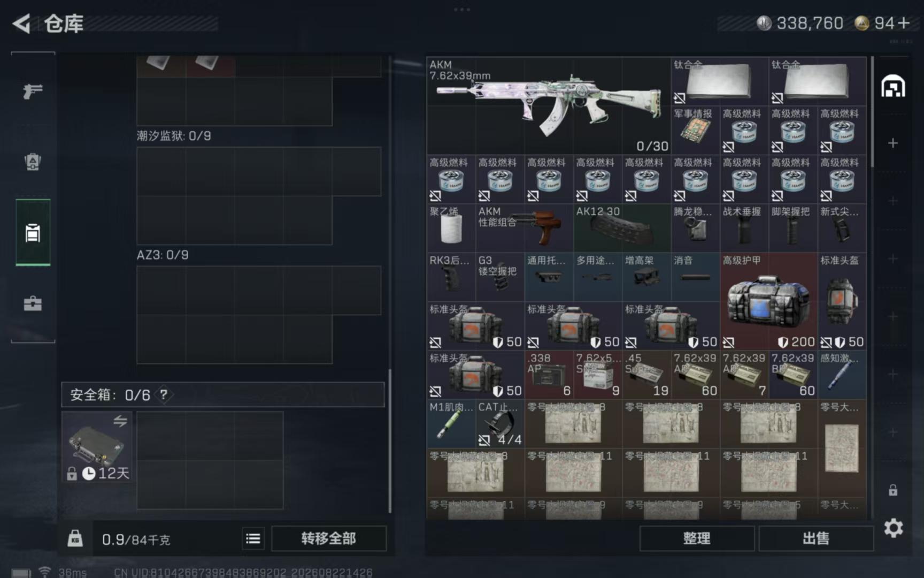Select the 腾龙稳 item

[695, 229]
